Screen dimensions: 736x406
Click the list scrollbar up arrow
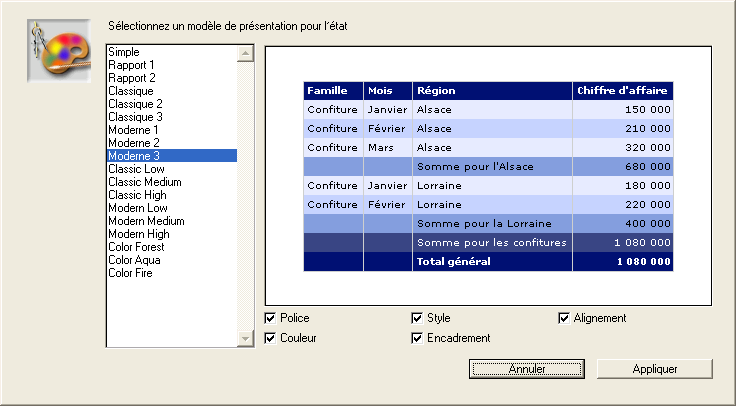tap(245, 53)
